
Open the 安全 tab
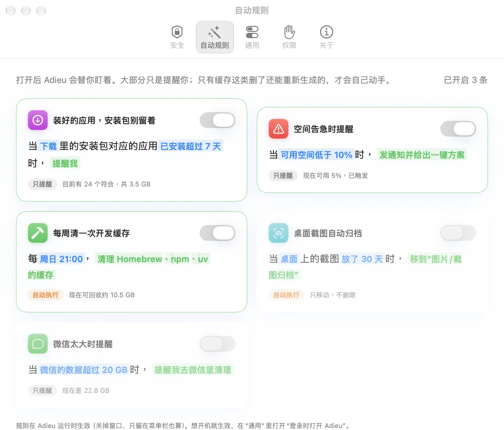(177, 37)
